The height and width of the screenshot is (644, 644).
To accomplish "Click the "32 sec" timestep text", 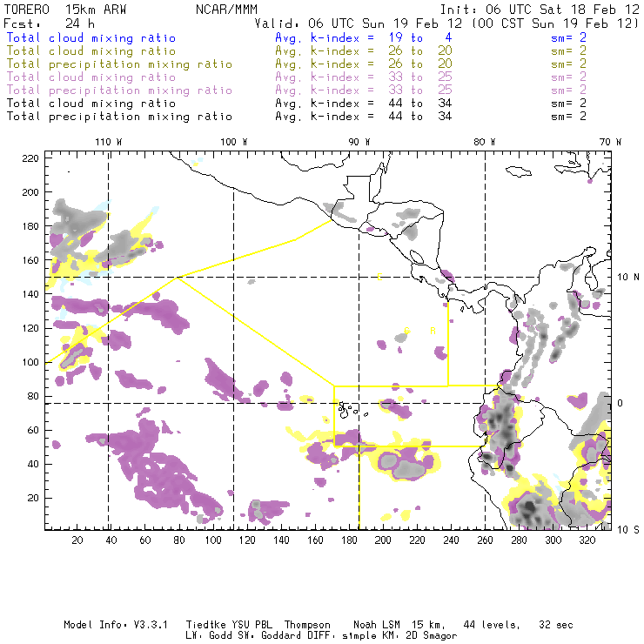I will click(556, 625).
